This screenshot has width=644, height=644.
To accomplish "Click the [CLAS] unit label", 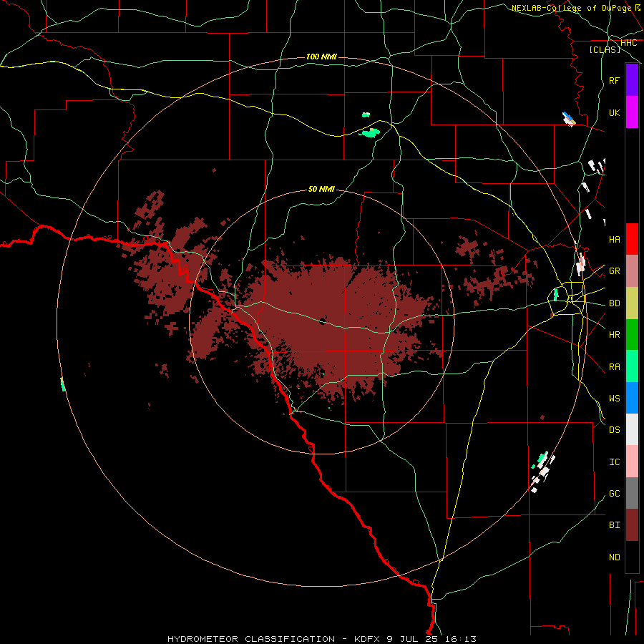I will 605,49.
